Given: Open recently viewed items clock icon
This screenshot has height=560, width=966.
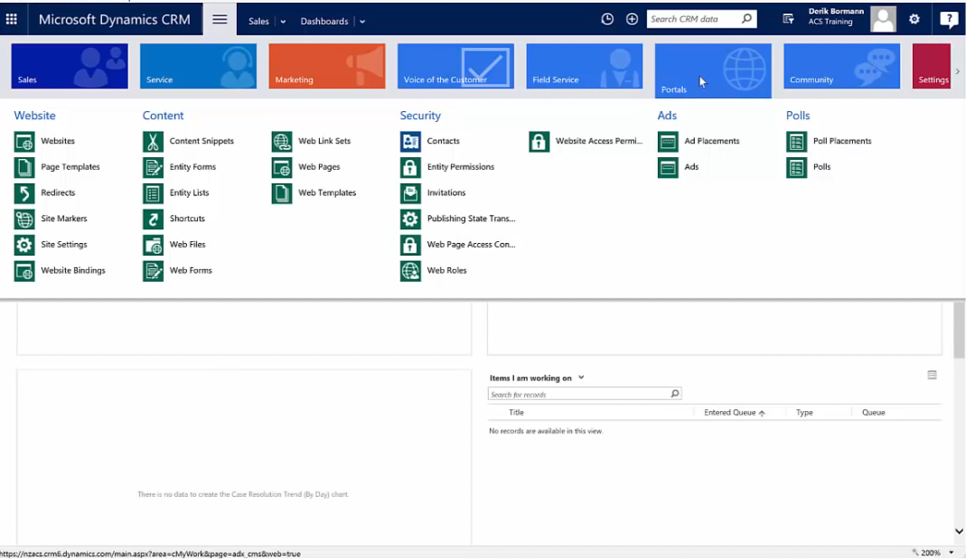Looking at the screenshot, I should [x=607, y=19].
